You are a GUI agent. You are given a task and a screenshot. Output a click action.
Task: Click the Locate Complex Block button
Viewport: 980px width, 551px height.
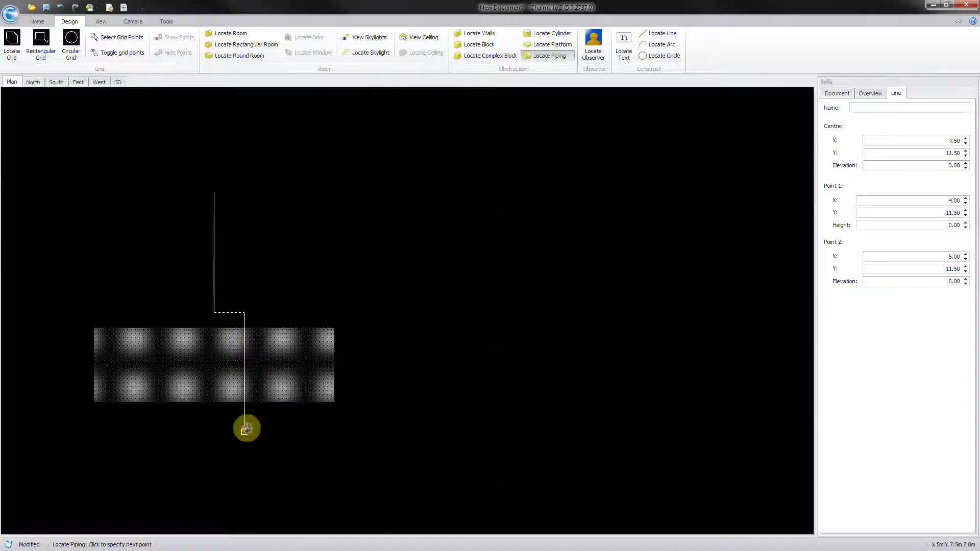484,55
